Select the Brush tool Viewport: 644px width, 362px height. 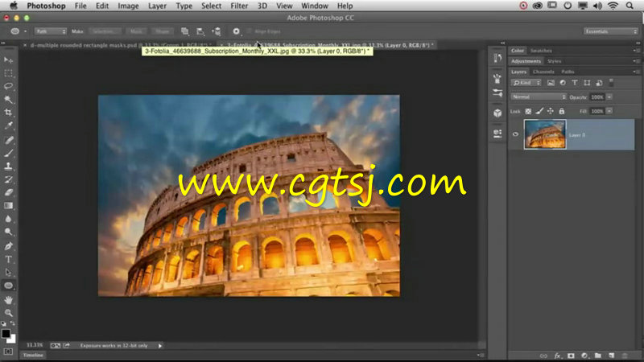[x=8, y=153]
